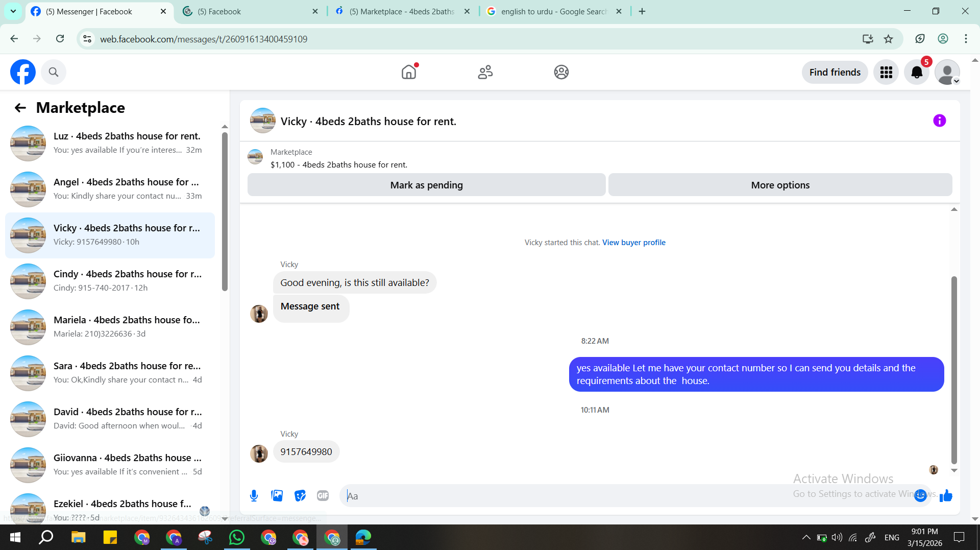The height and width of the screenshot is (550, 980).
Task: Switch to the Marketplace - 4beds 2baths tab
Action: click(x=402, y=11)
